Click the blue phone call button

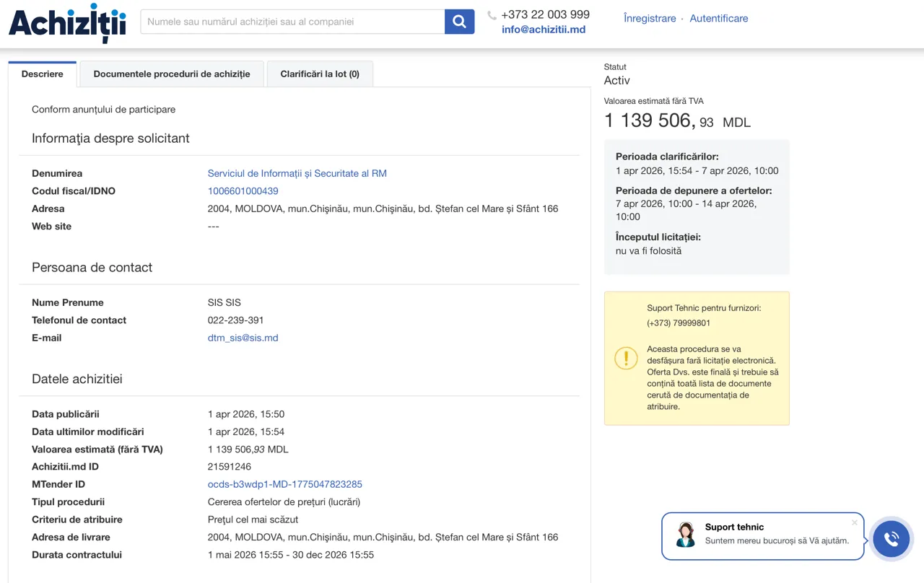(891, 538)
